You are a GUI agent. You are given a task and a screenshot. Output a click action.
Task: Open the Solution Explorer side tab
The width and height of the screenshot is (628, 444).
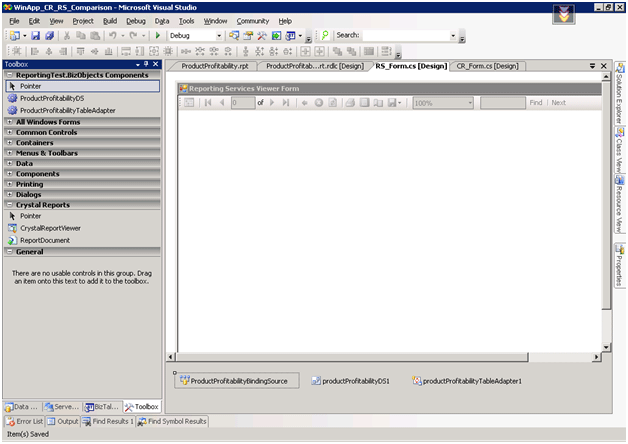tap(620, 94)
